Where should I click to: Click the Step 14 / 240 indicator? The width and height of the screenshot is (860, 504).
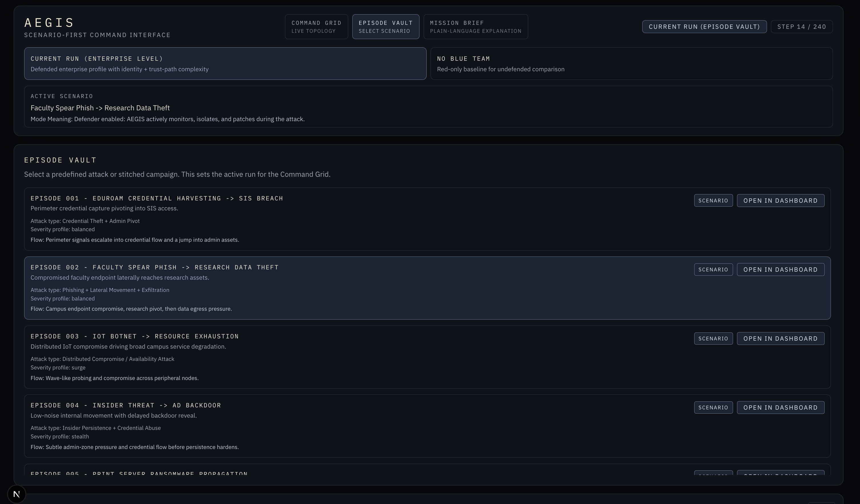pos(801,27)
